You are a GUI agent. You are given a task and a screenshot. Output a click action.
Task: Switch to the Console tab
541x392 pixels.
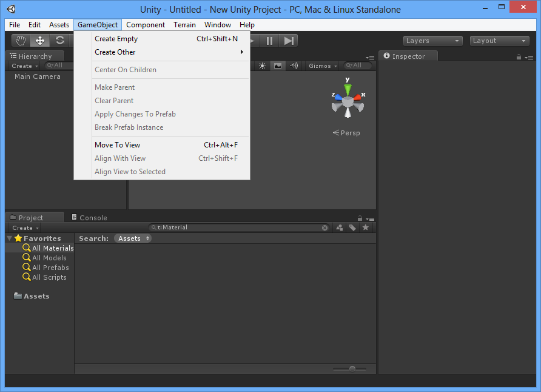89,218
